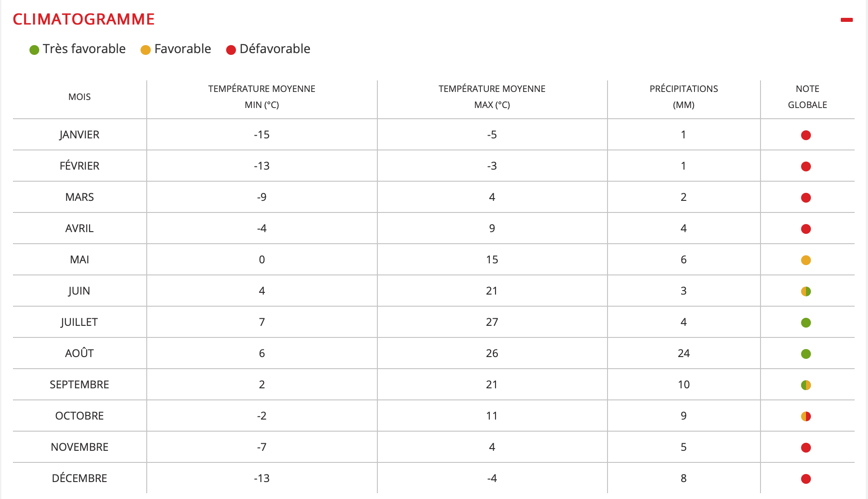Image resolution: width=868 pixels, height=499 pixels.
Task: Select the Août month row label
Action: click(79, 353)
